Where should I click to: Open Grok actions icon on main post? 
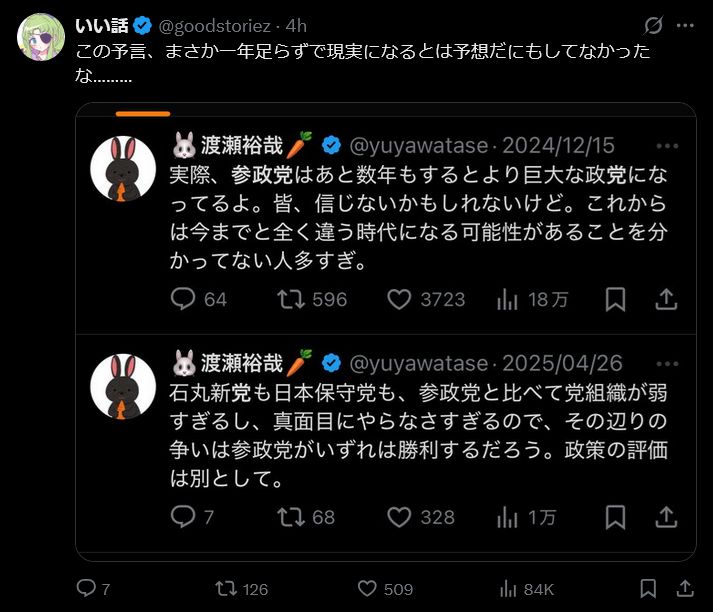[x=654, y=25]
